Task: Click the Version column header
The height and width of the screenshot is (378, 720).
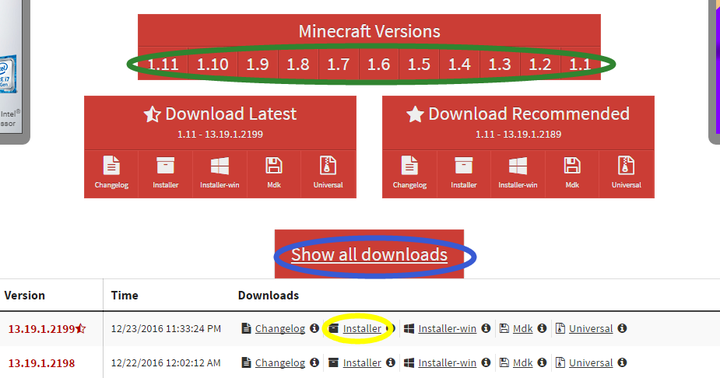Action: 25,295
